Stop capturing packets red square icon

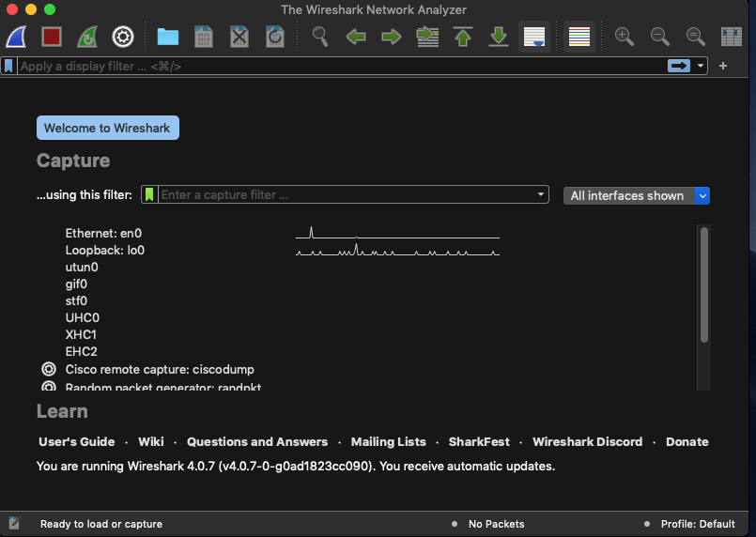[52, 37]
